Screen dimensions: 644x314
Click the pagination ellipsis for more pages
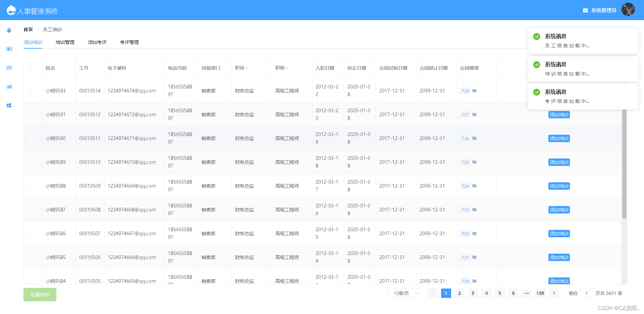tap(527, 293)
